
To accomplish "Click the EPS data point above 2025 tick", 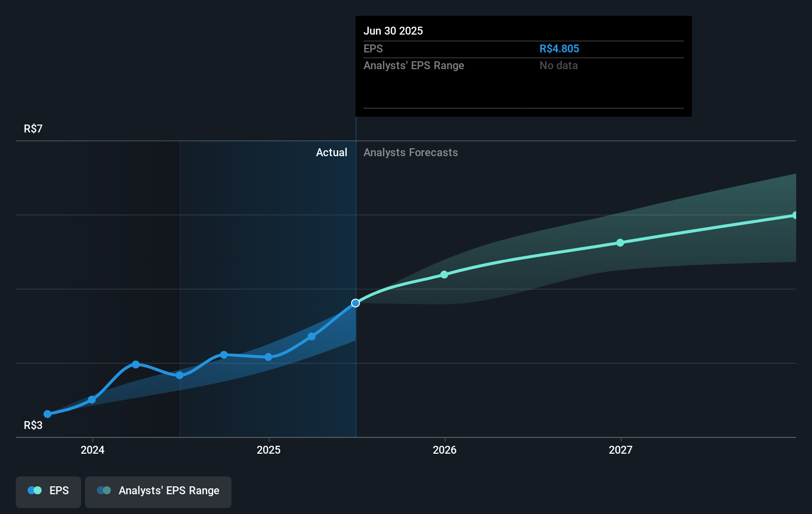I will point(269,357).
